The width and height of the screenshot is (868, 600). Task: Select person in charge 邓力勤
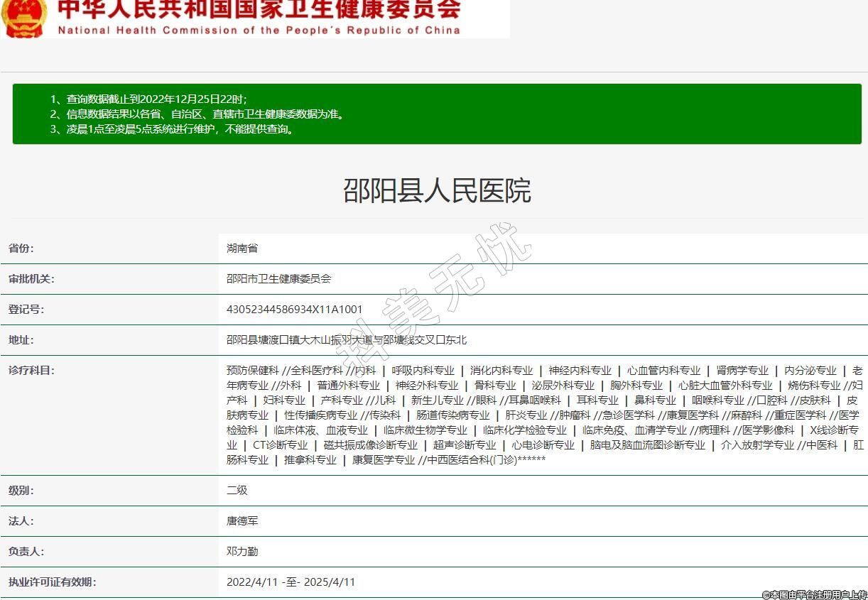(x=242, y=551)
